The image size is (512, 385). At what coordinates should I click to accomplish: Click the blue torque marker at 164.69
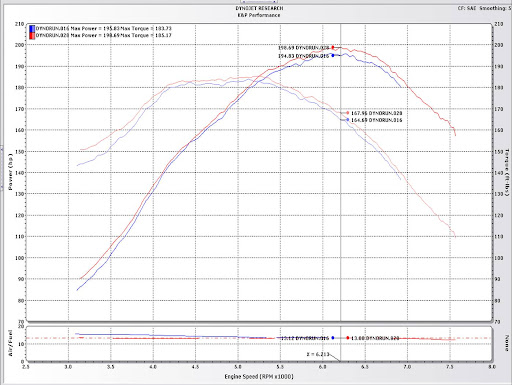point(348,120)
